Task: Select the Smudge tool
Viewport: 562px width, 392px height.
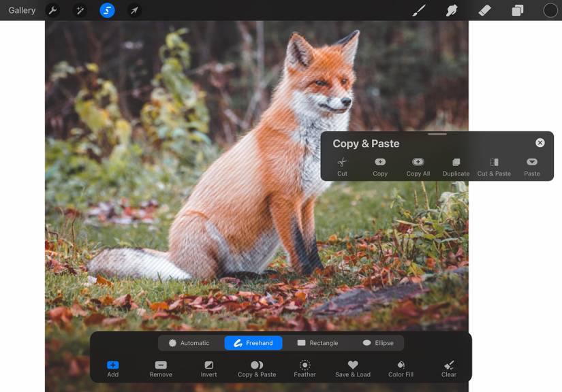Action: pyautogui.click(x=451, y=10)
